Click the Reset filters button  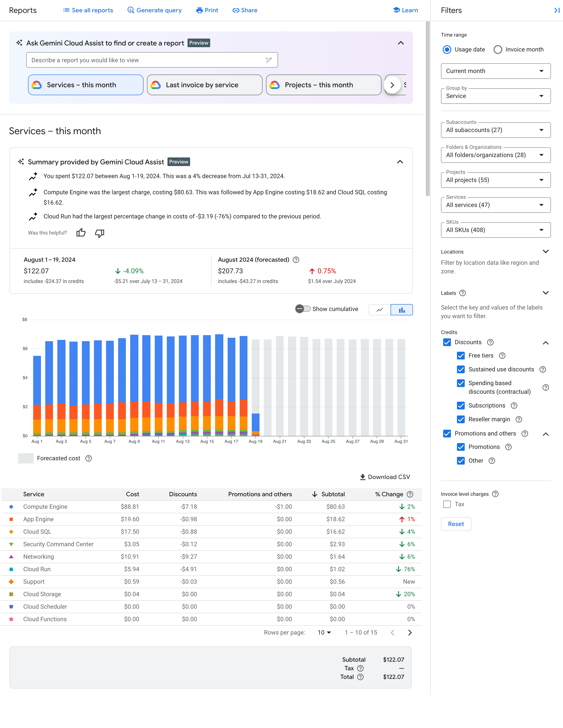(x=456, y=524)
